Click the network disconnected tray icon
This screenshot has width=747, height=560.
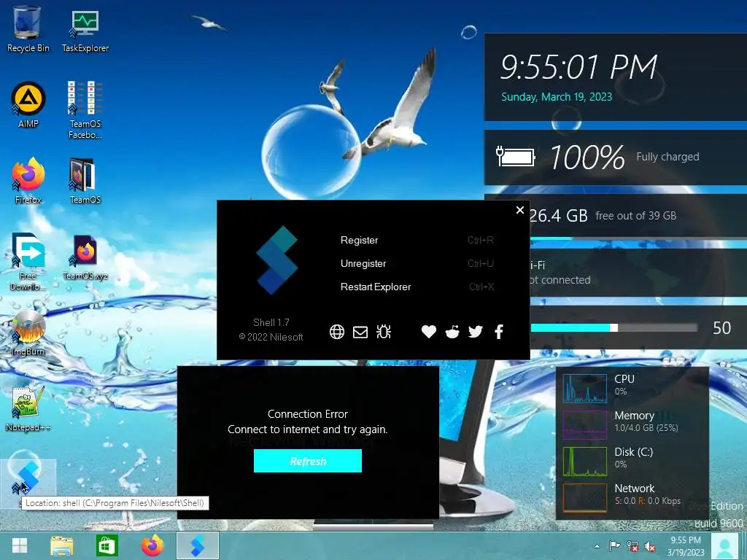point(632,546)
